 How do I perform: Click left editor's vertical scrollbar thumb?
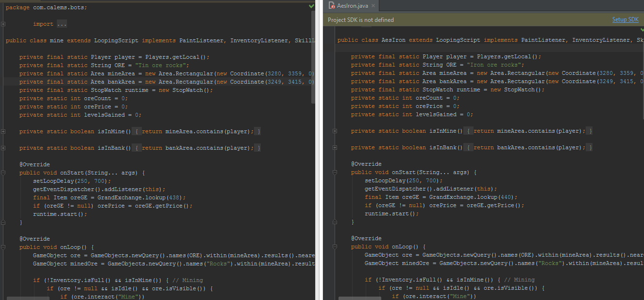[313, 56]
